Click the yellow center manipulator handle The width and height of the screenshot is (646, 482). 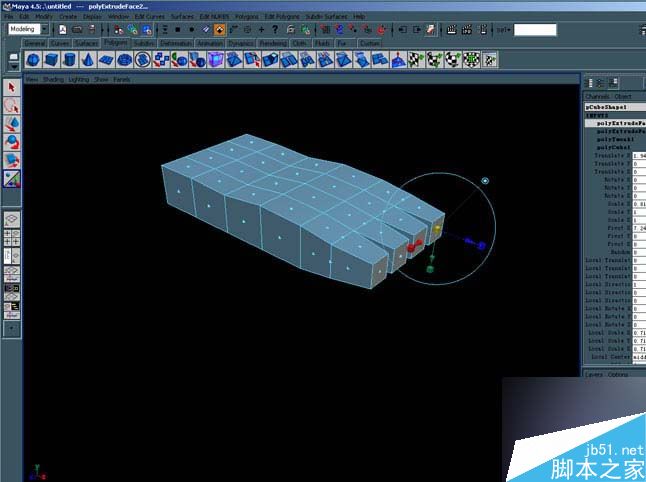coord(437,228)
